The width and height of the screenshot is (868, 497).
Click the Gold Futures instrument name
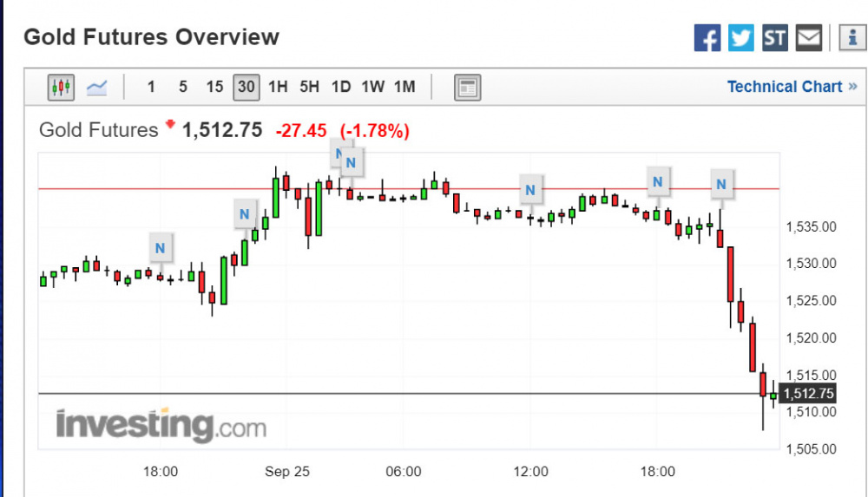(x=99, y=130)
